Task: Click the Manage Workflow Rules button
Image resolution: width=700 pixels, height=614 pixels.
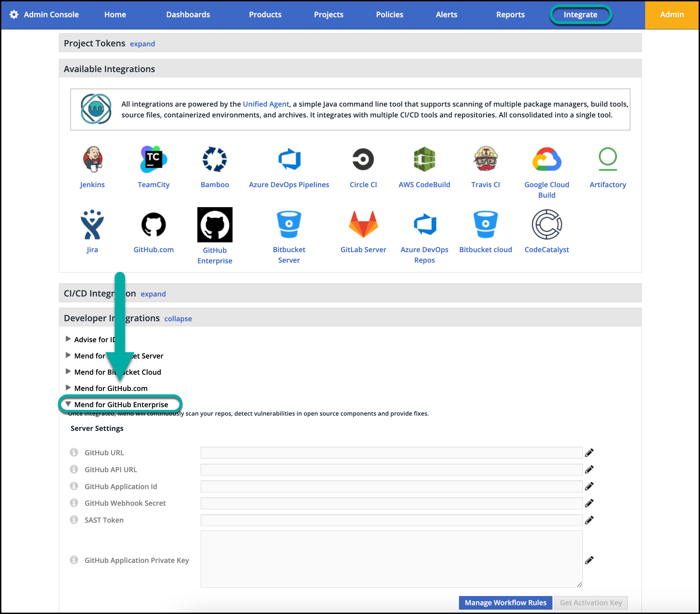Action: tap(505, 602)
